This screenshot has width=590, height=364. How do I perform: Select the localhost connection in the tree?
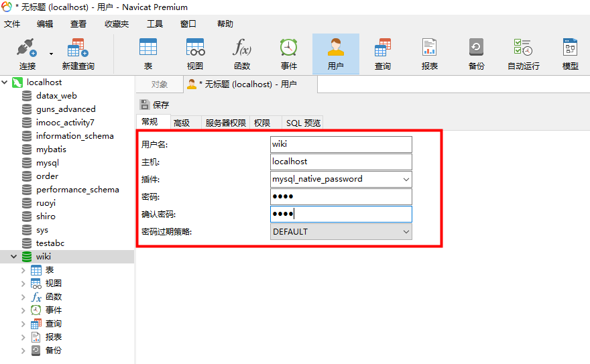point(44,82)
